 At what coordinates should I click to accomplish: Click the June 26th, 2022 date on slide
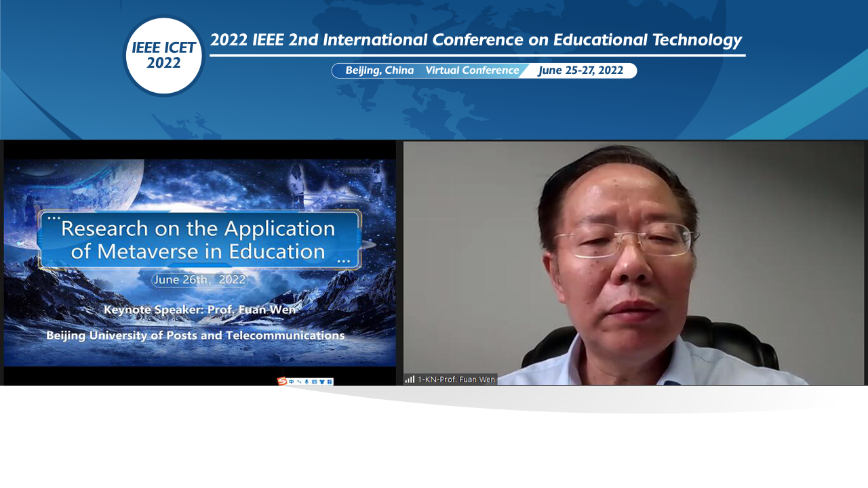pyautogui.click(x=199, y=280)
